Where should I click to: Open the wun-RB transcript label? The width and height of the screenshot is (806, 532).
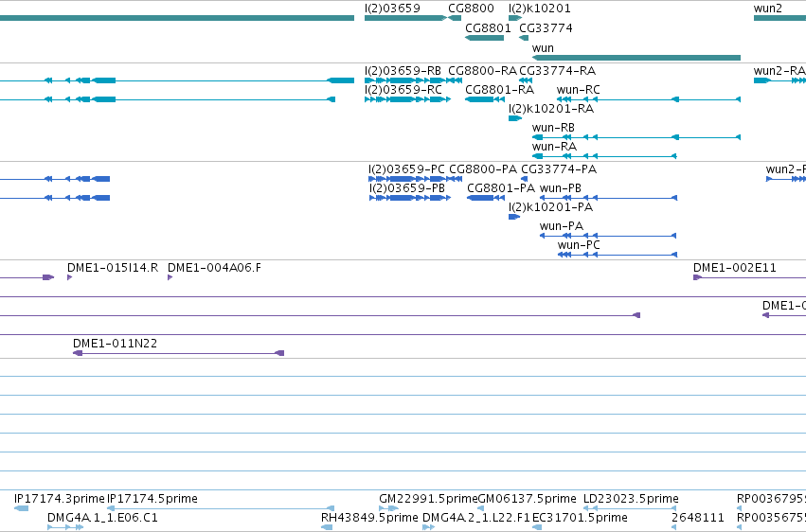point(553,128)
